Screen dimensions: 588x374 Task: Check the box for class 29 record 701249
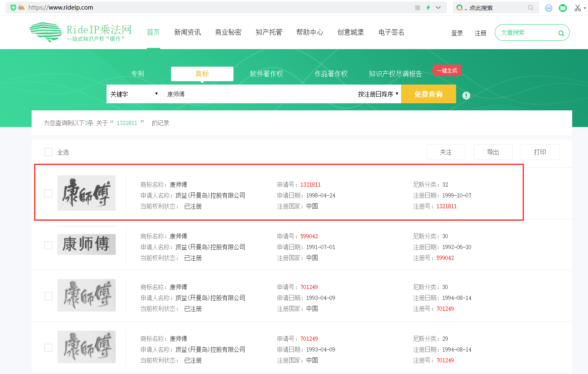tap(48, 348)
